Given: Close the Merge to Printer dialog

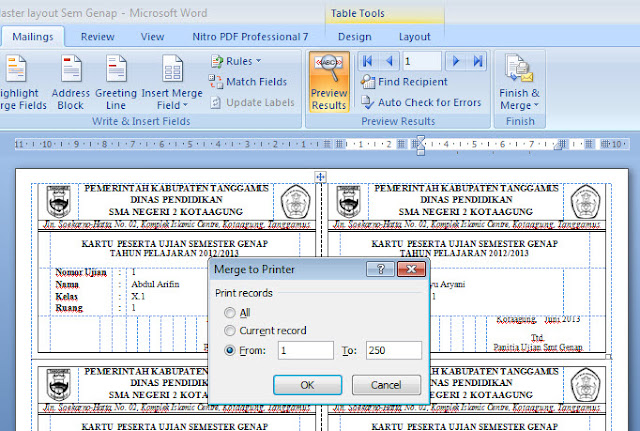Looking at the screenshot, I should click(x=411, y=269).
